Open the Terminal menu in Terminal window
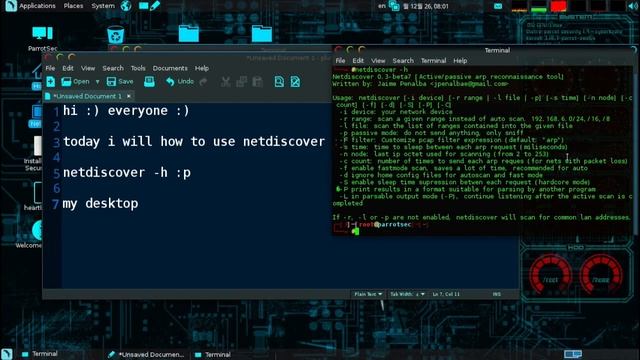The image size is (640, 360). tap(433, 60)
